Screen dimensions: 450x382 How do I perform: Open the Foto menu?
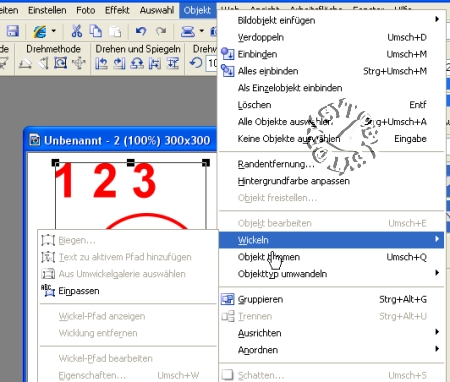point(86,10)
